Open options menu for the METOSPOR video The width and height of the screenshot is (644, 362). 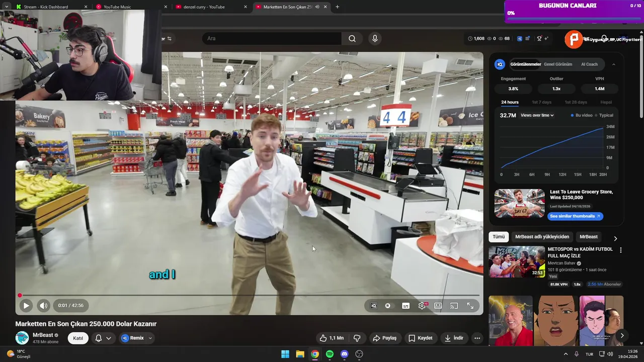620,250
